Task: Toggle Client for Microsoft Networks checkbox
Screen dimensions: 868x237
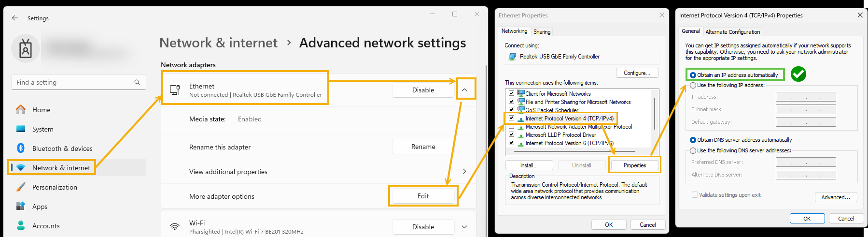Action: [511, 93]
